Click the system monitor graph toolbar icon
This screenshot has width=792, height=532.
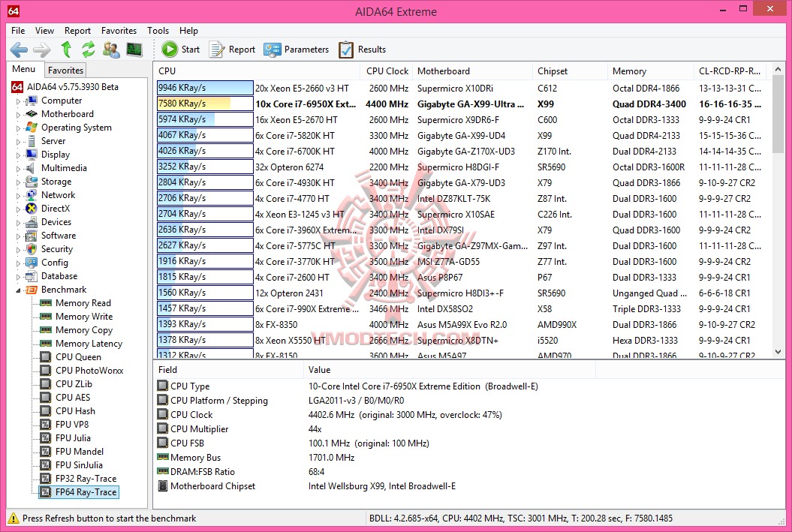(134, 50)
